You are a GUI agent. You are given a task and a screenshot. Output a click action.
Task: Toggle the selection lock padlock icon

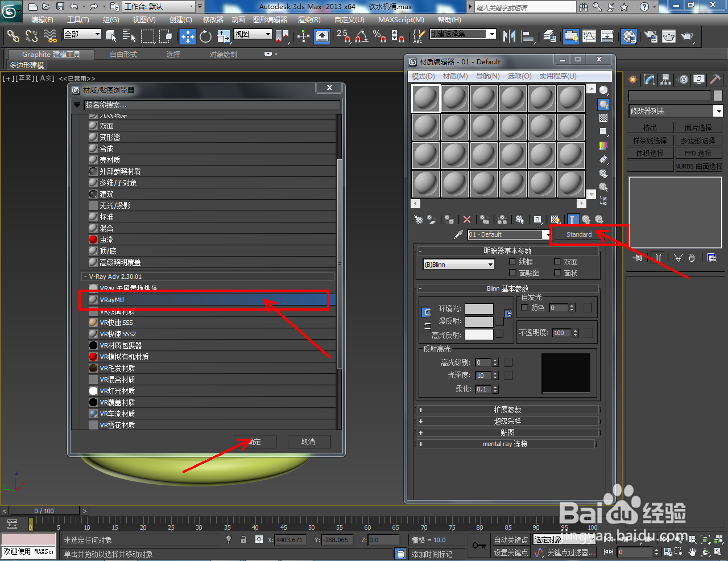tap(243, 539)
